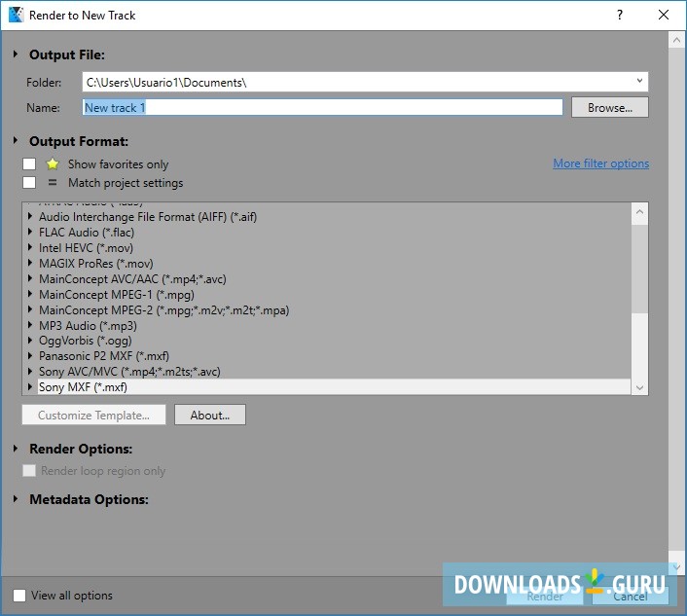The height and width of the screenshot is (616, 687).
Task: Collapse the Output Format section
Action: coord(16,140)
